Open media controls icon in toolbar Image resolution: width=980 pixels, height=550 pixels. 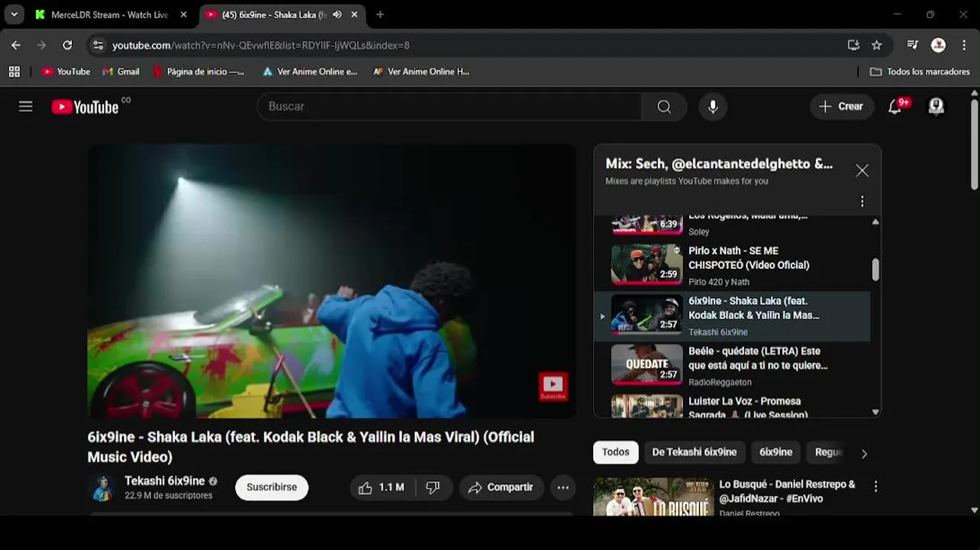tap(913, 45)
